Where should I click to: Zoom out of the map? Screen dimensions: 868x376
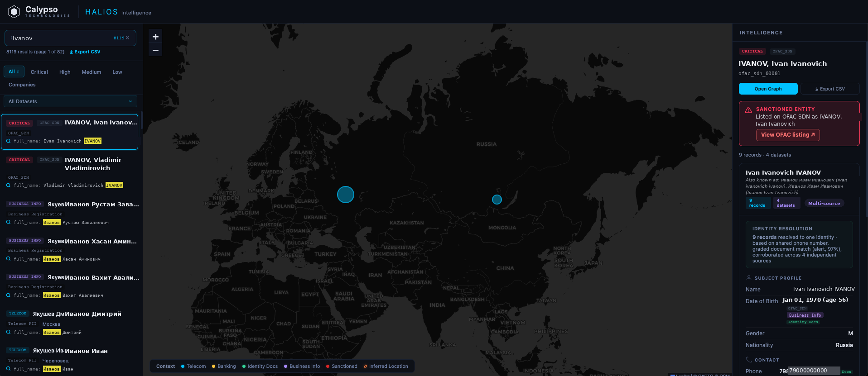(x=155, y=50)
